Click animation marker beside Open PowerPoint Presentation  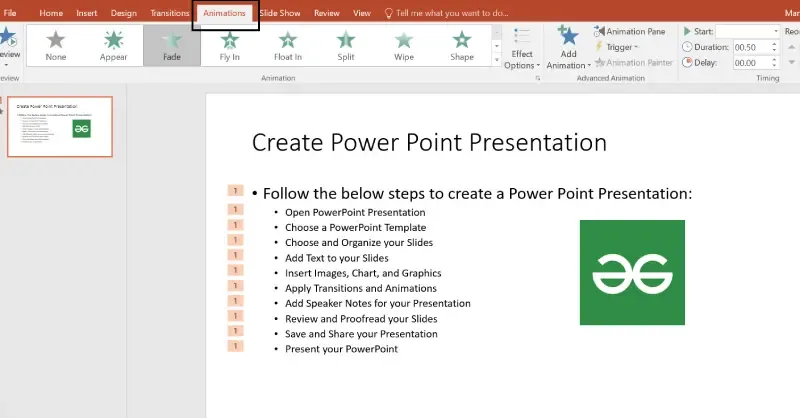(x=235, y=209)
